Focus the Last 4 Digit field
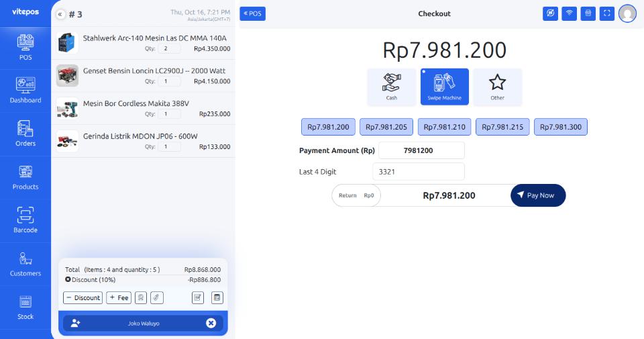644x339 pixels. (419, 172)
